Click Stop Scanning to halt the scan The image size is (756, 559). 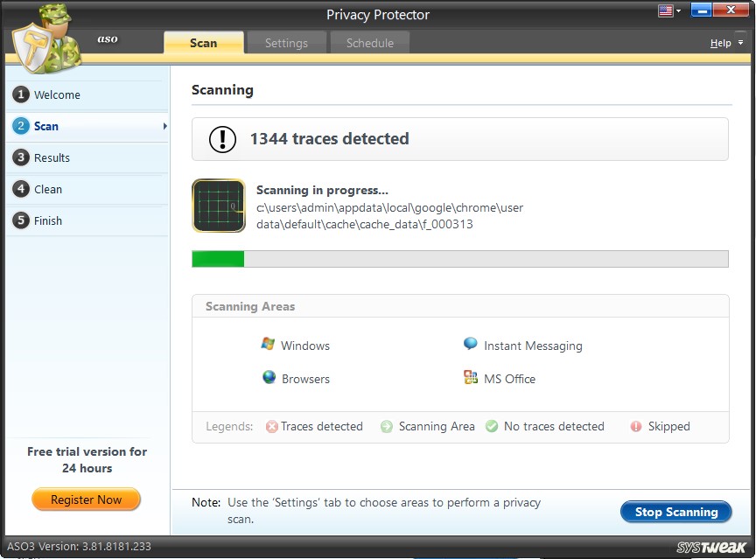coord(675,512)
